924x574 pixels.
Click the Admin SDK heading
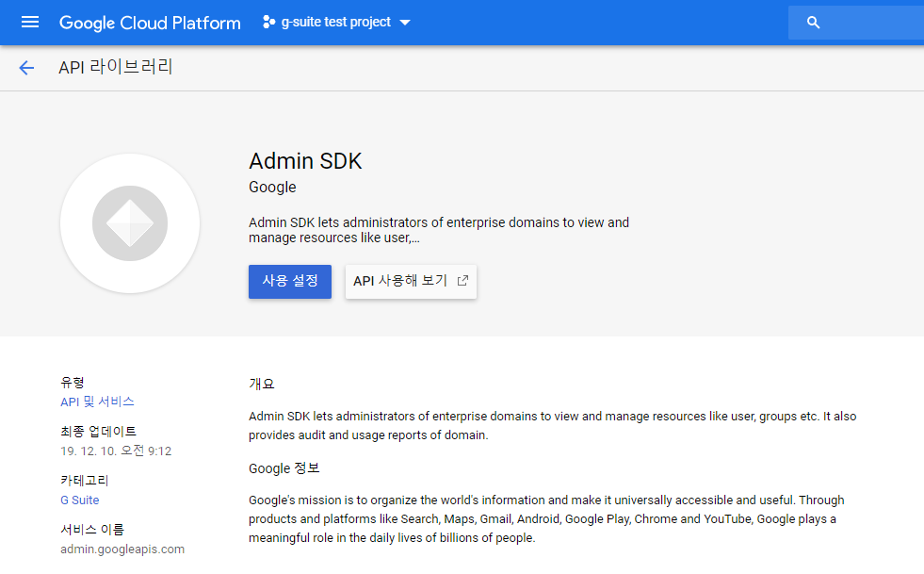coord(305,161)
